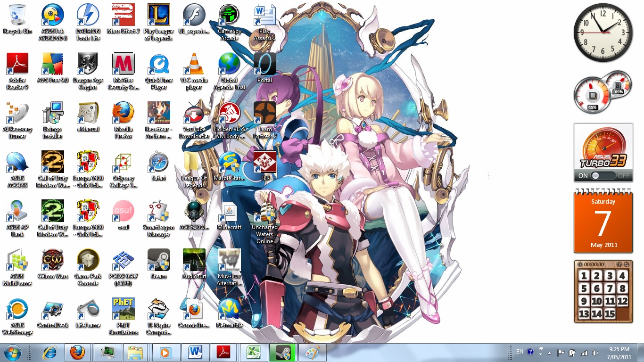Screen dimensions: 644x362
Task: Click the analog clock gadget
Action: pyautogui.click(x=603, y=32)
